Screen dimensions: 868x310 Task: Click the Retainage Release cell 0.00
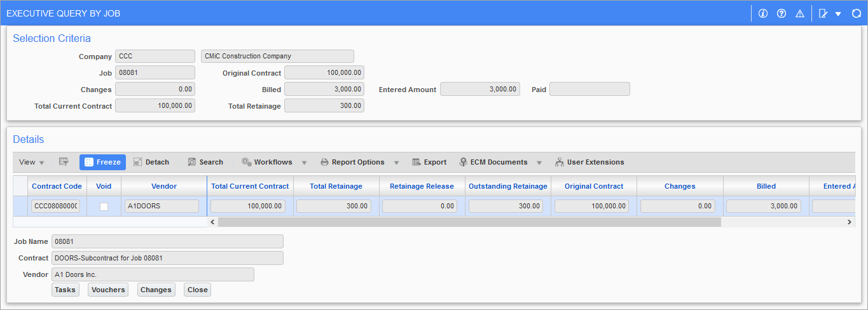[x=420, y=206]
